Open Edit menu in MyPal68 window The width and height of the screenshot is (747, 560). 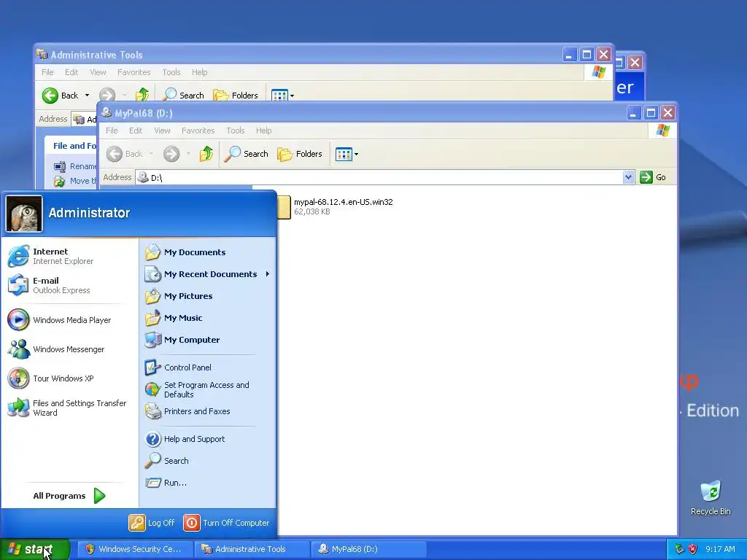click(x=136, y=131)
